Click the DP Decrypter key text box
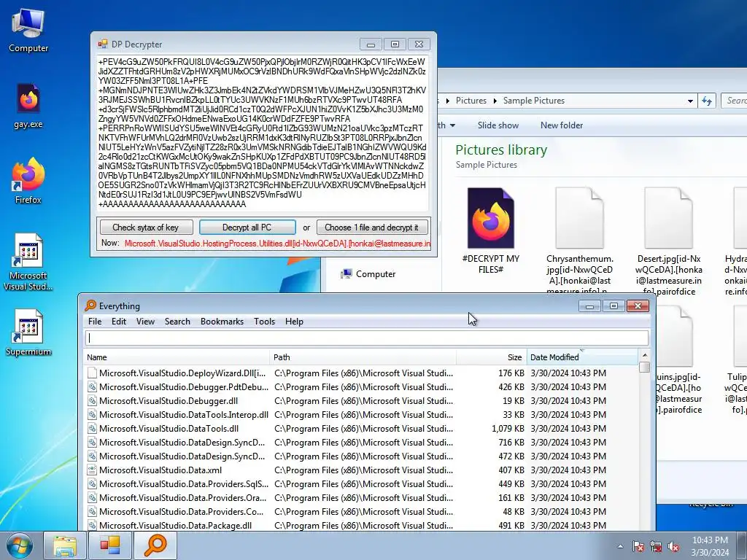This screenshot has width=747, height=560. (x=262, y=134)
